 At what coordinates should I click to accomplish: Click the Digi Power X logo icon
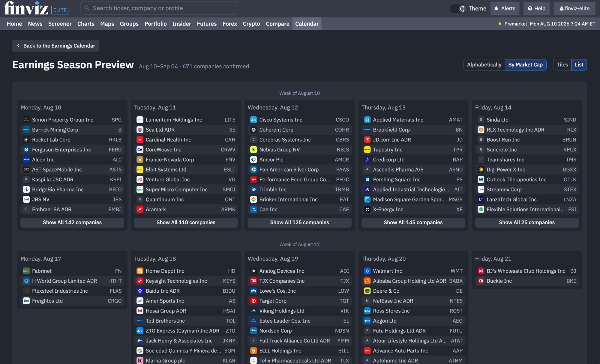[x=481, y=170]
